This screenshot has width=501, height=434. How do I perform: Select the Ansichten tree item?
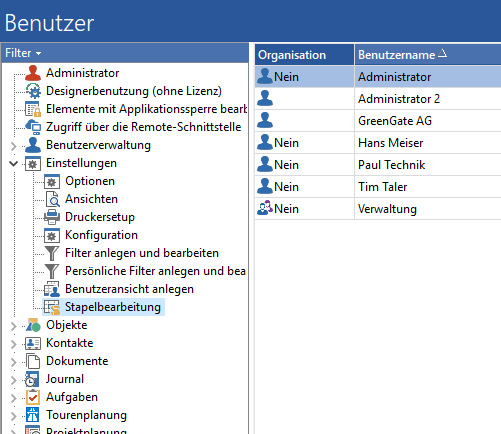tap(91, 199)
